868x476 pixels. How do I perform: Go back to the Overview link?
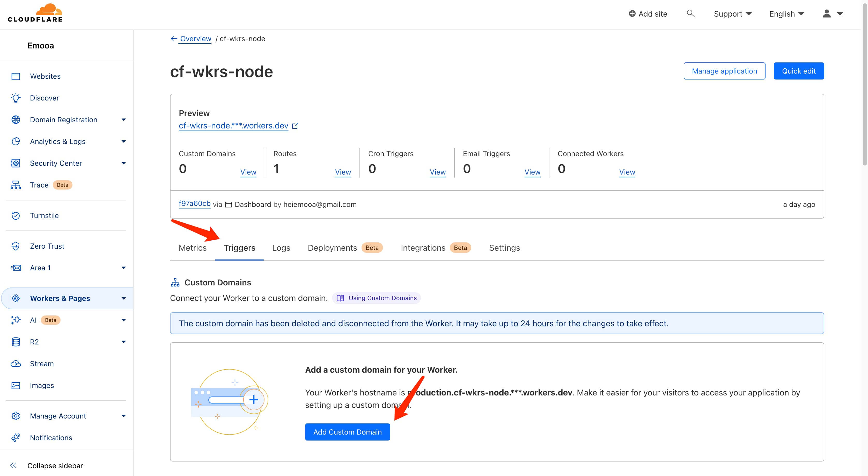point(195,39)
